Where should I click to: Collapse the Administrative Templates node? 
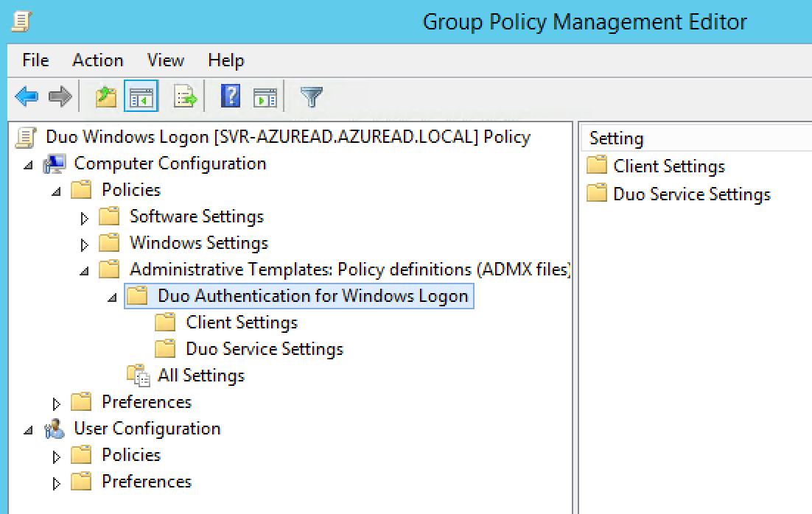(82, 270)
